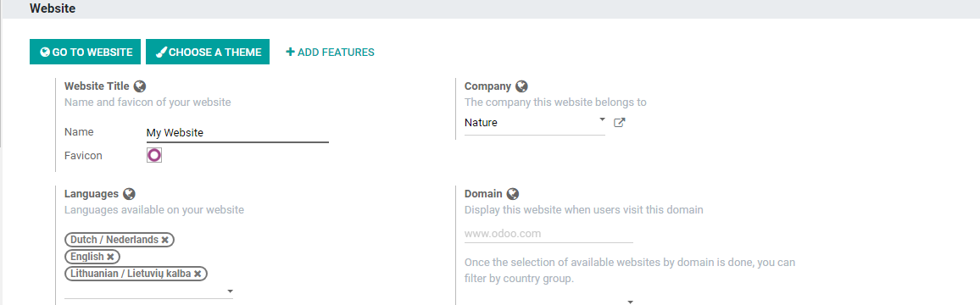Click the globe icon next to Company
This screenshot has height=305, width=980.
pyautogui.click(x=522, y=86)
